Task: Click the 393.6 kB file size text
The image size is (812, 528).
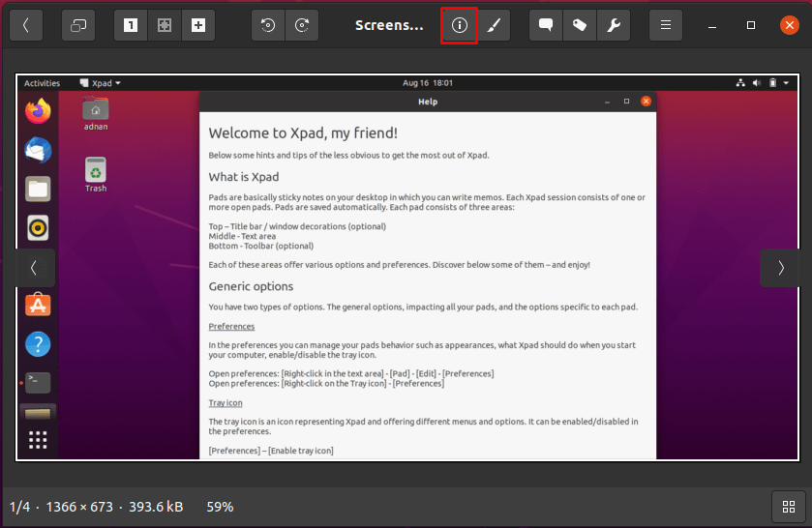Action: (x=156, y=507)
